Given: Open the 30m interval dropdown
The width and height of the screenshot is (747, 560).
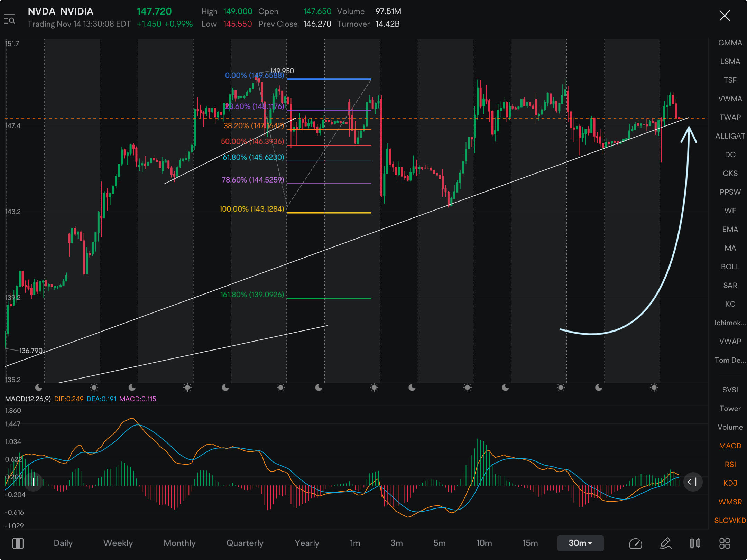Looking at the screenshot, I should click(x=580, y=543).
